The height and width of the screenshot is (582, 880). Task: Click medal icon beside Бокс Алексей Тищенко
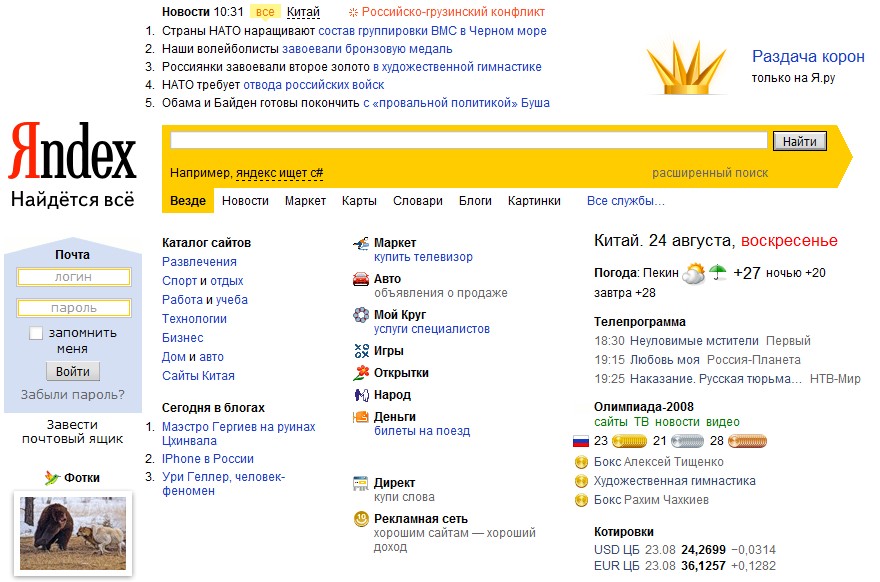pos(581,462)
